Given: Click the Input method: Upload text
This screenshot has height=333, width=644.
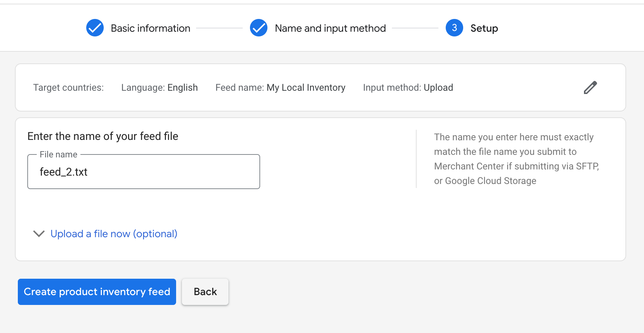Looking at the screenshot, I should coord(408,87).
